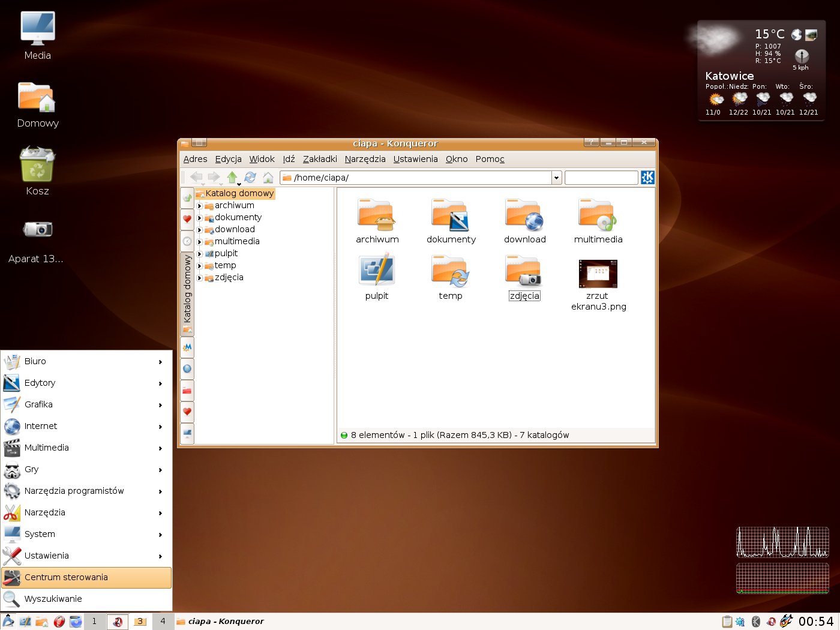Switch to virtual desktop 1 in pager

point(94,622)
